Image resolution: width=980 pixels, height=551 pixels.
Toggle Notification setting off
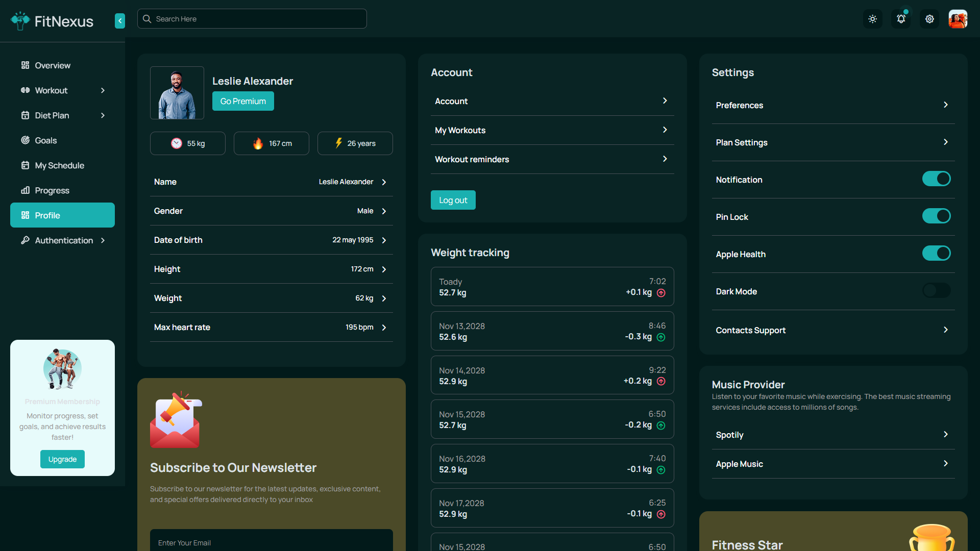coord(936,179)
